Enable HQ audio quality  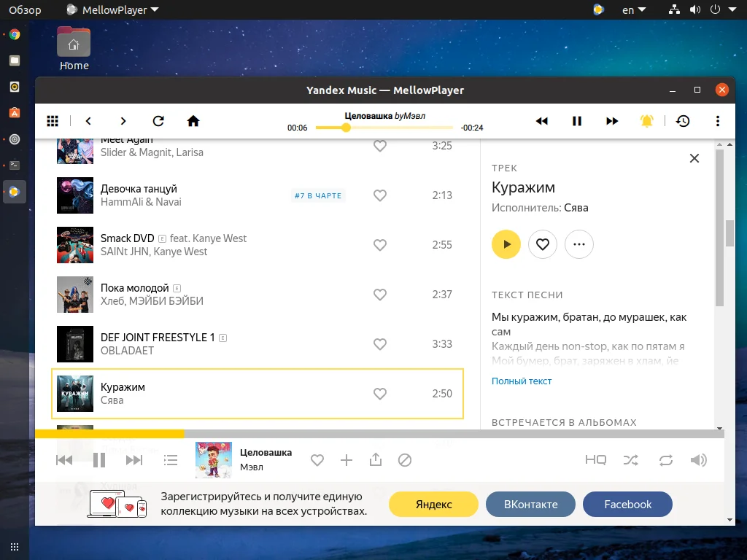click(x=595, y=460)
